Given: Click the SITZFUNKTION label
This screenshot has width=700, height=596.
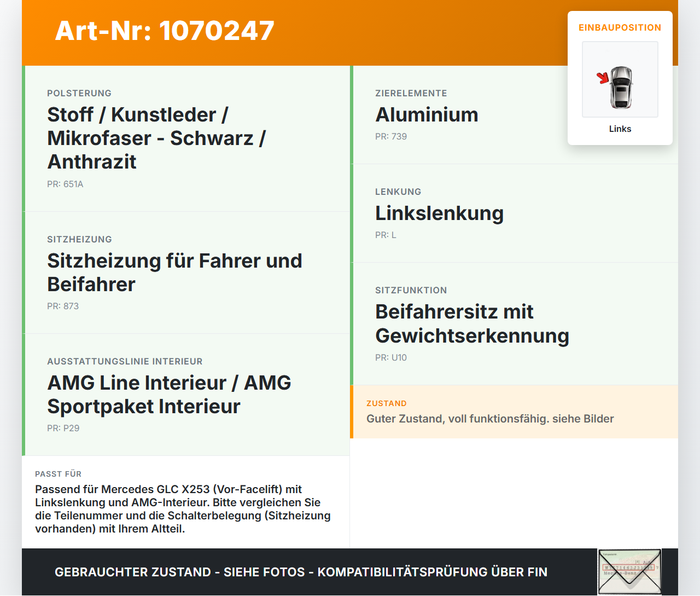Looking at the screenshot, I should (411, 290).
